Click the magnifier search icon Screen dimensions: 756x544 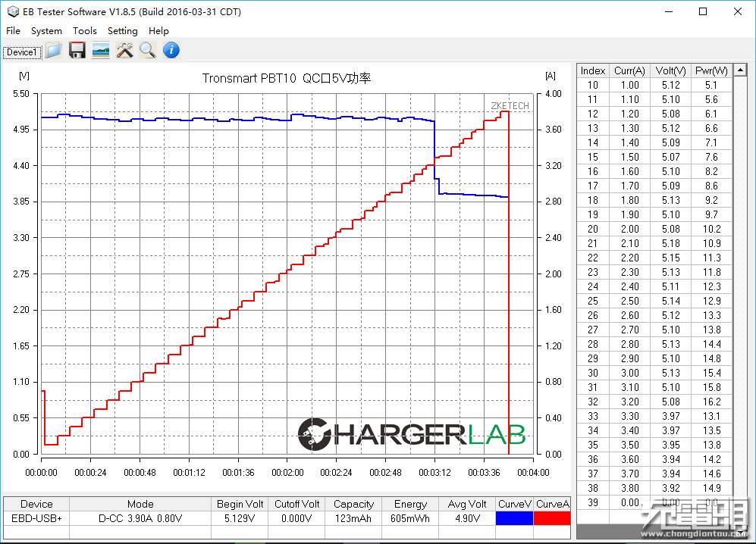pyautogui.click(x=148, y=50)
